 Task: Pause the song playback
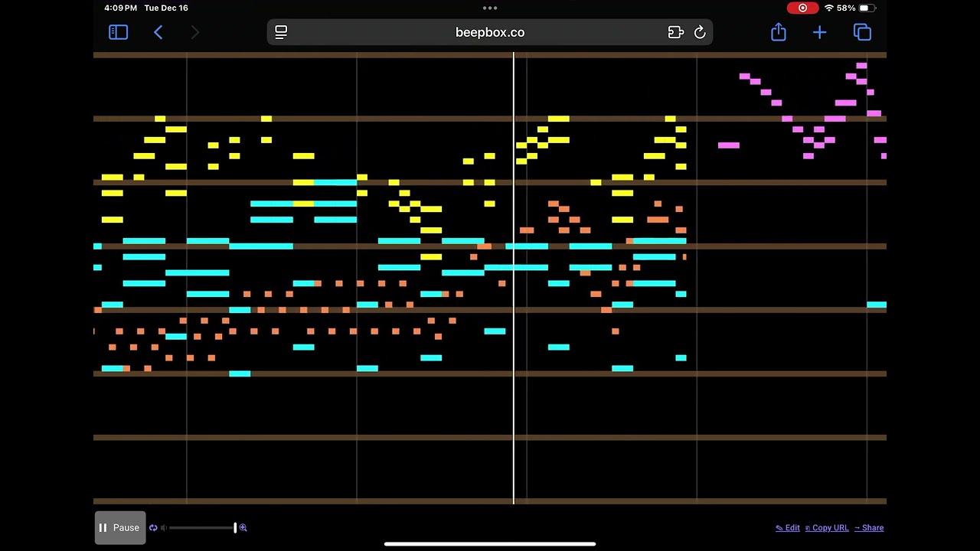click(120, 528)
